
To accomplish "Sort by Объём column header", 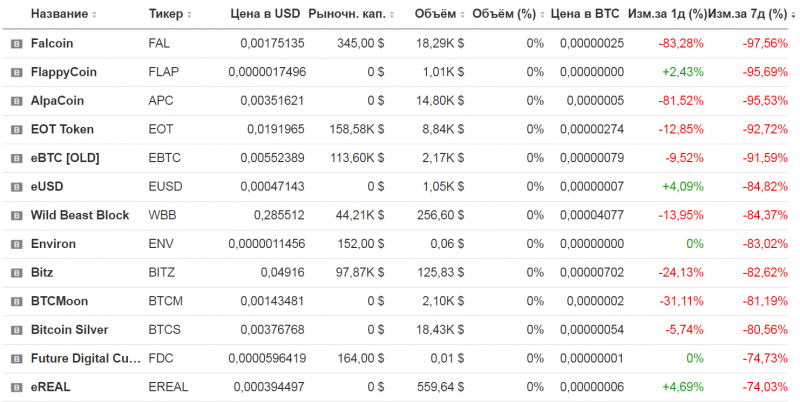I will coord(438,15).
